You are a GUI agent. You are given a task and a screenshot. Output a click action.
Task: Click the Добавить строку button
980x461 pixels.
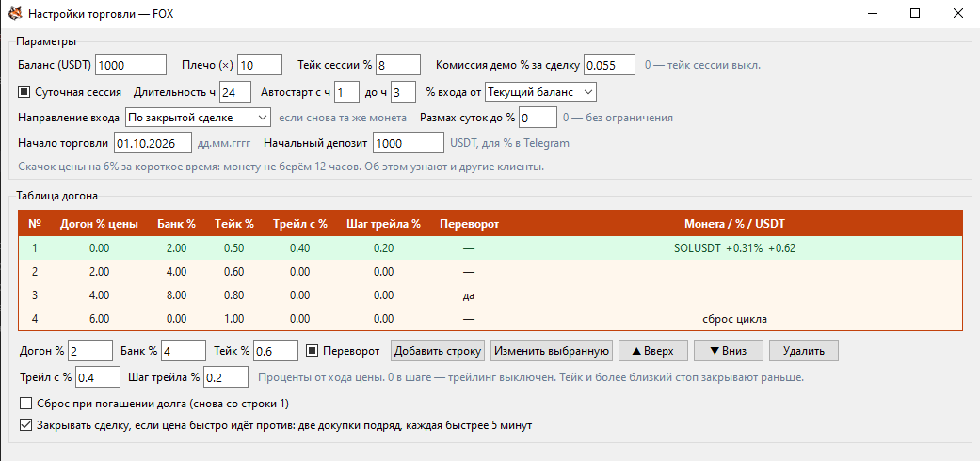pos(438,350)
